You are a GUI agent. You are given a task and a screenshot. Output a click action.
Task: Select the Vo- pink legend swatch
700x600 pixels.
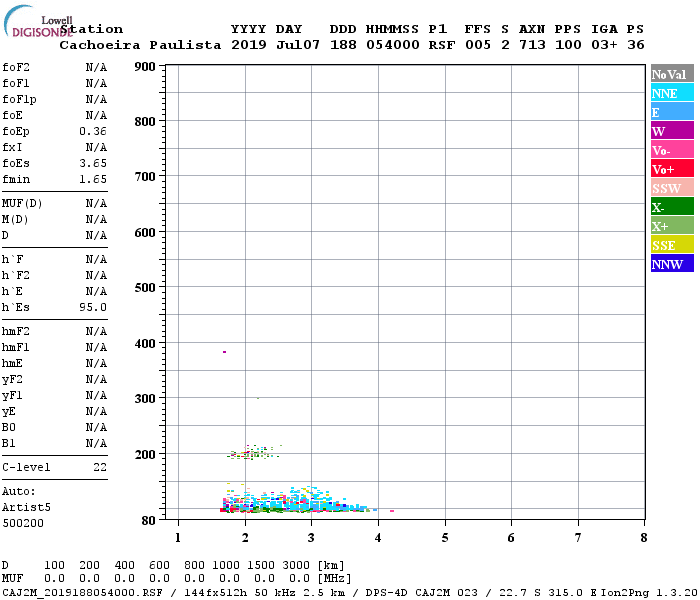pyautogui.click(x=672, y=150)
